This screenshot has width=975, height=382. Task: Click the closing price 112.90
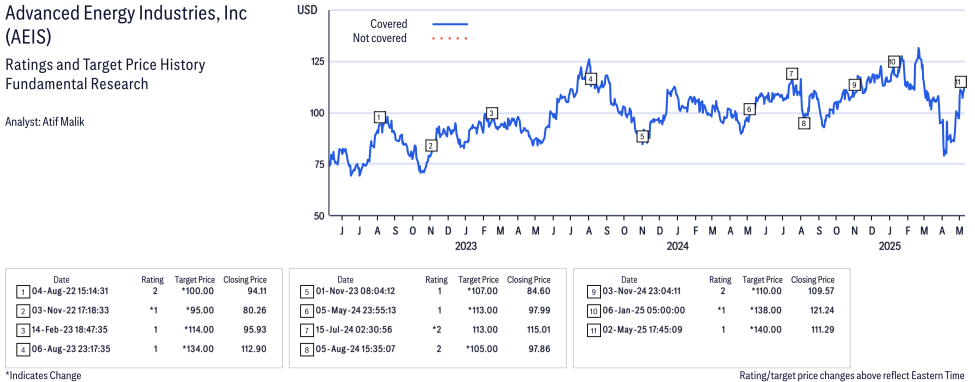pyautogui.click(x=253, y=349)
